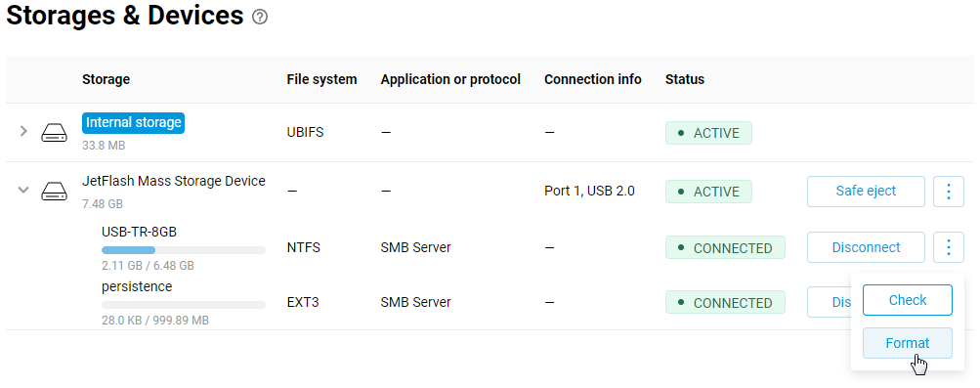Click the JetFlash drive icon

click(55, 192)
